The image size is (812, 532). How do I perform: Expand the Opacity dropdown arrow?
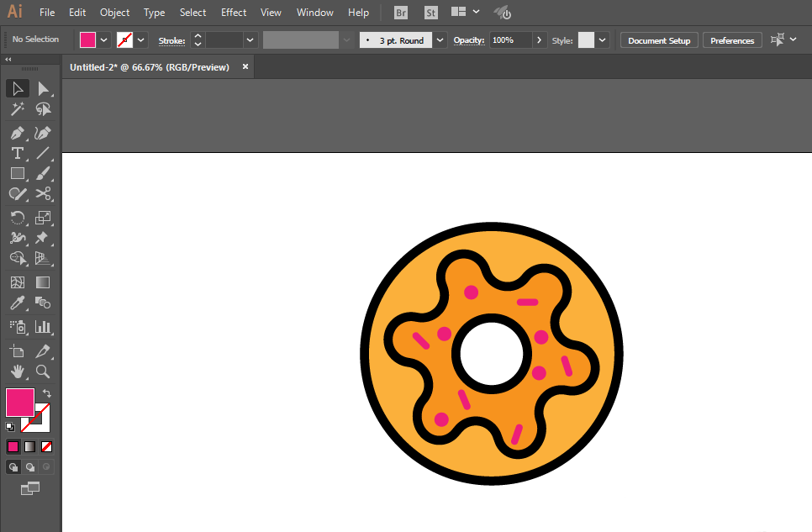click(539, 40)
